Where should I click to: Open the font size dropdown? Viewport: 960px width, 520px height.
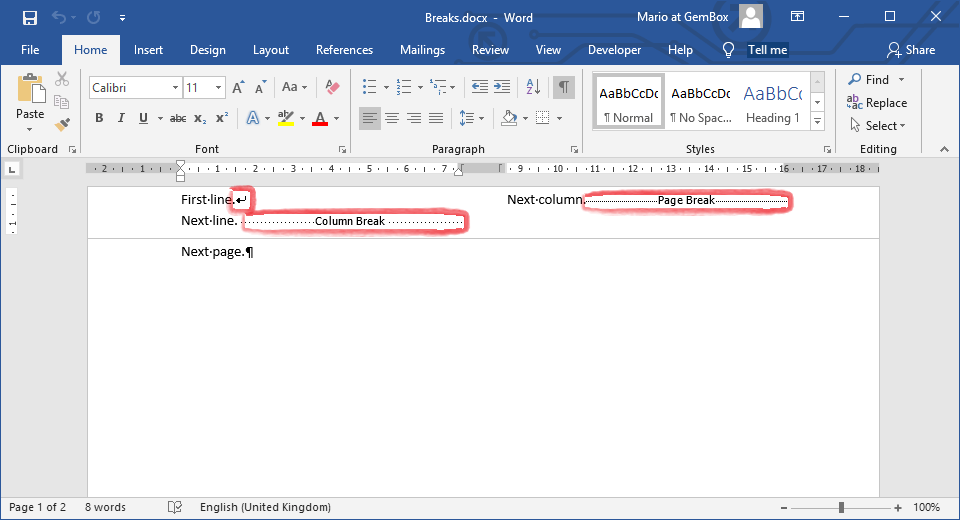(219, 88)
